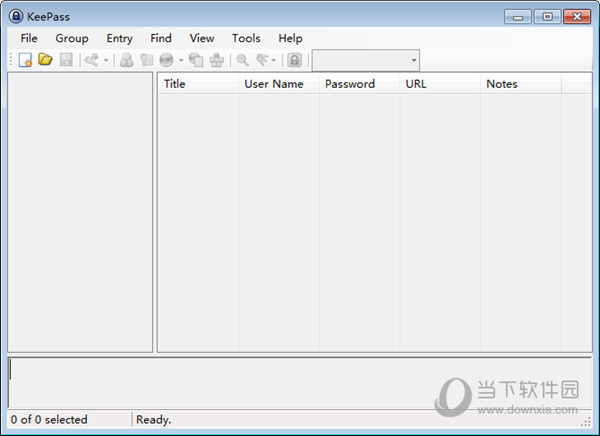This screenshot has height=436, width=600.
Task: Click the '0 of 0 selected' status text
Action: coord(49,420)
